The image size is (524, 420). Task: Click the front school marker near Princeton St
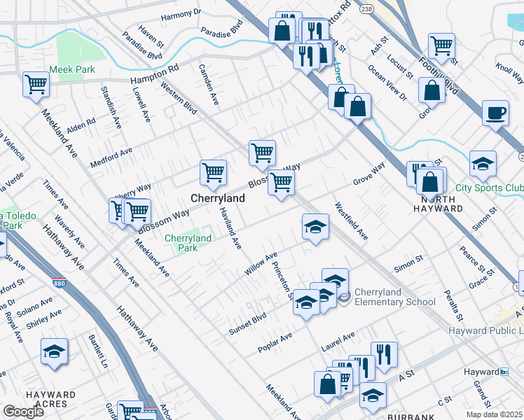coord(306,303)
